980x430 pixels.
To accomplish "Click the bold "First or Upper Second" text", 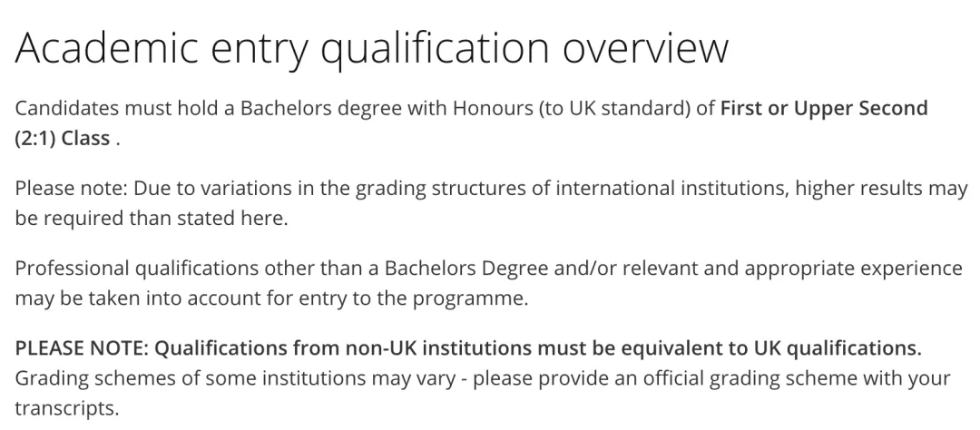I will click(824, 108).
